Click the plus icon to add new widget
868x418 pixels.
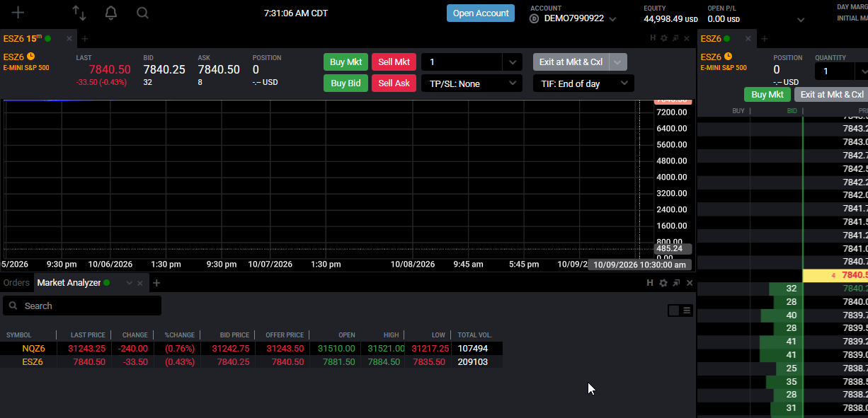pyautogui.click(x=18, y=13)
